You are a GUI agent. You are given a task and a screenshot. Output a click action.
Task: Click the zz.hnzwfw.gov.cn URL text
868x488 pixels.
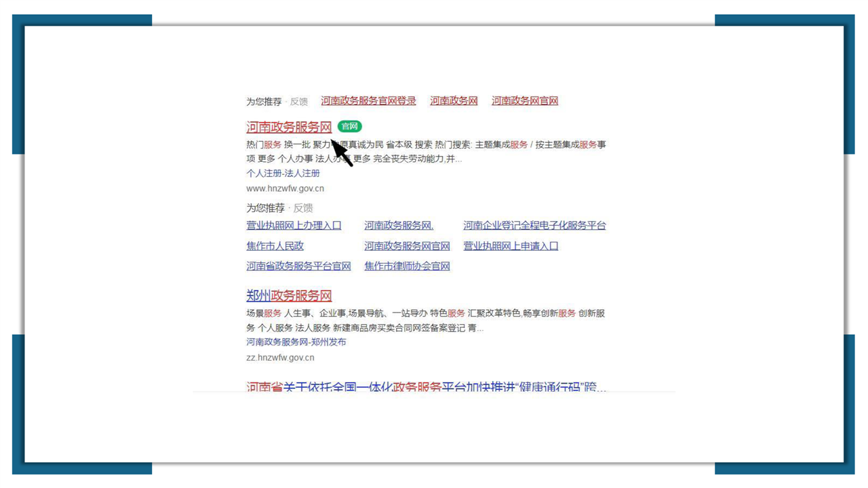(280, 357)
